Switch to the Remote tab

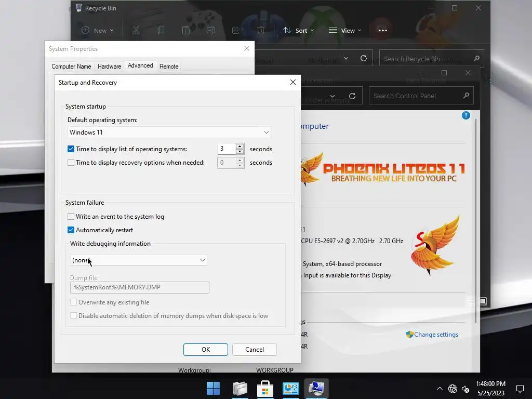169,66
